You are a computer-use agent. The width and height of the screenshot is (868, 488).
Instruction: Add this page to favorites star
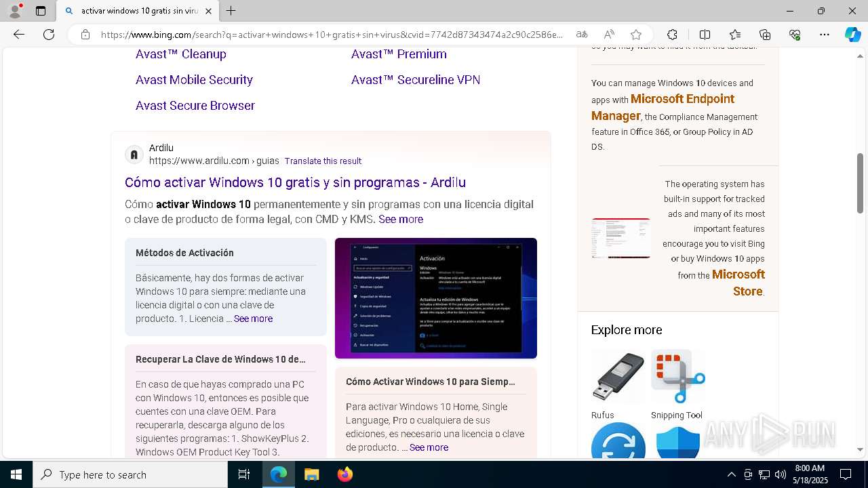click(x=636, y=35)
